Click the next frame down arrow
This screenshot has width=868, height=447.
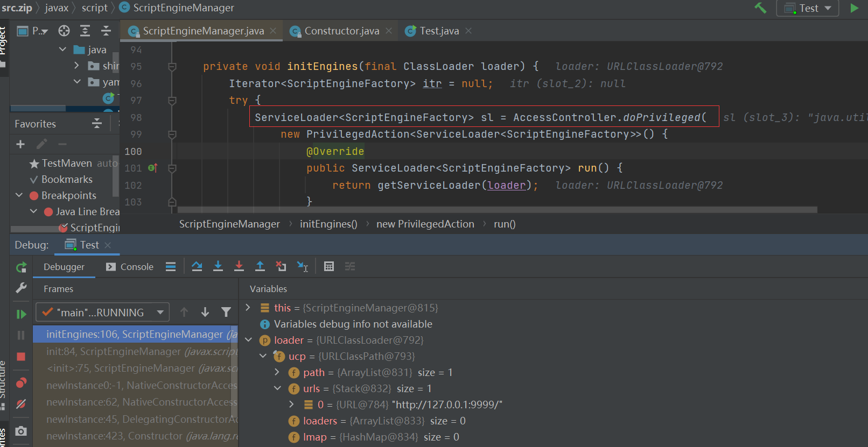(x=205, y=312)
